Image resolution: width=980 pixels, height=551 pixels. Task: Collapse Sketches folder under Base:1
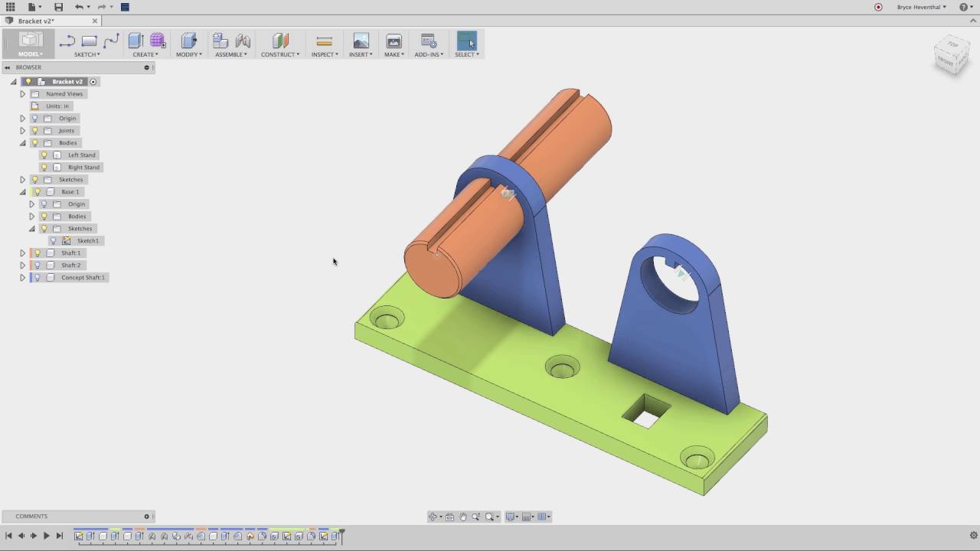pos(31,228)
